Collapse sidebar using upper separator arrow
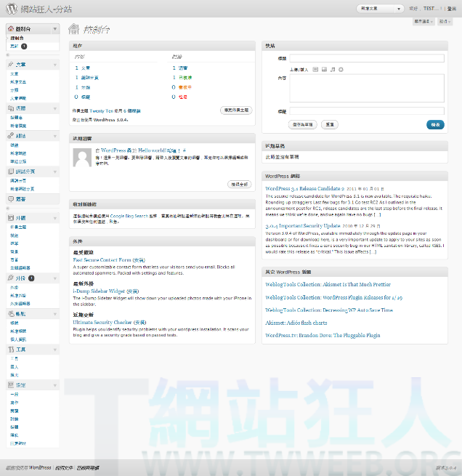 tap(8, 55)
